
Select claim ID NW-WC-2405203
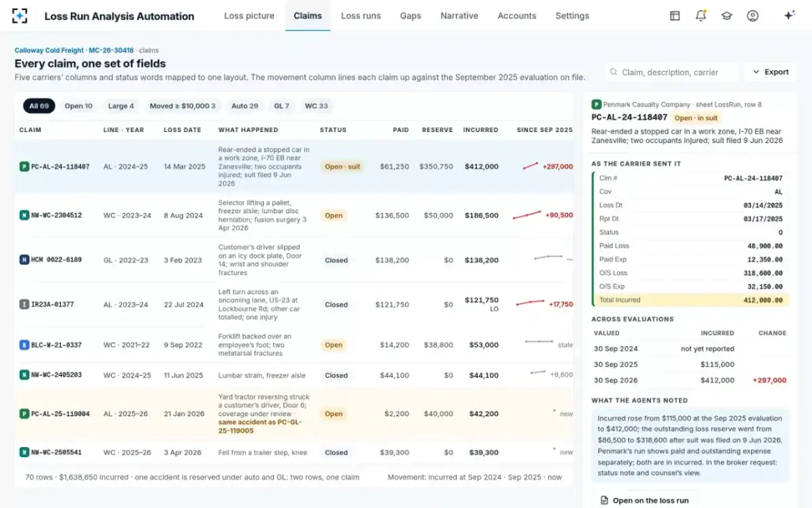point(56,375)
